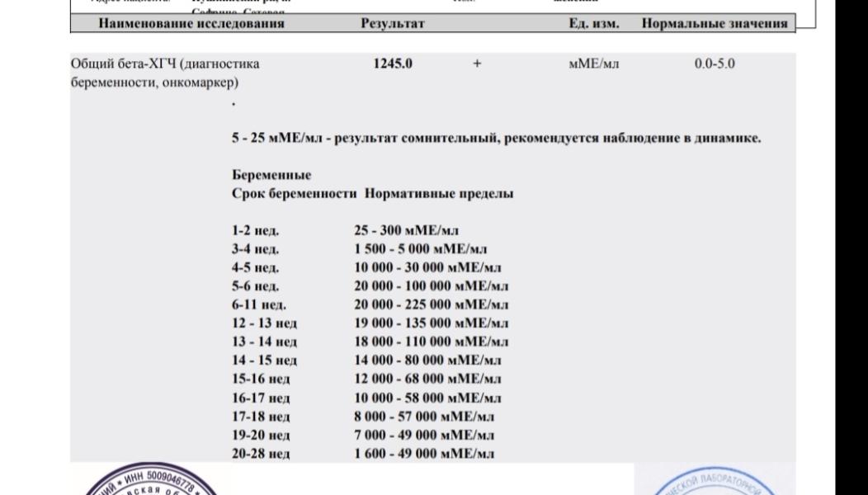The image size is (868, 495).
Task: Click the plus flag next to result
Action: 477,64
